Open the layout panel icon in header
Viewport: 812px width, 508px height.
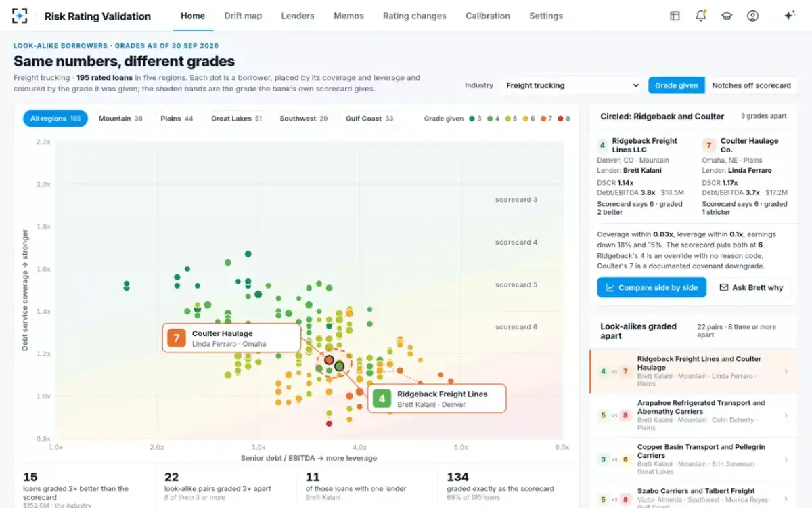675,16
